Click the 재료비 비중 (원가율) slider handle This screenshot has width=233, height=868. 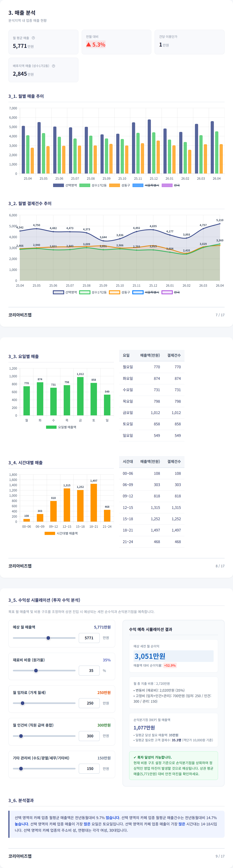click(36, 671)
